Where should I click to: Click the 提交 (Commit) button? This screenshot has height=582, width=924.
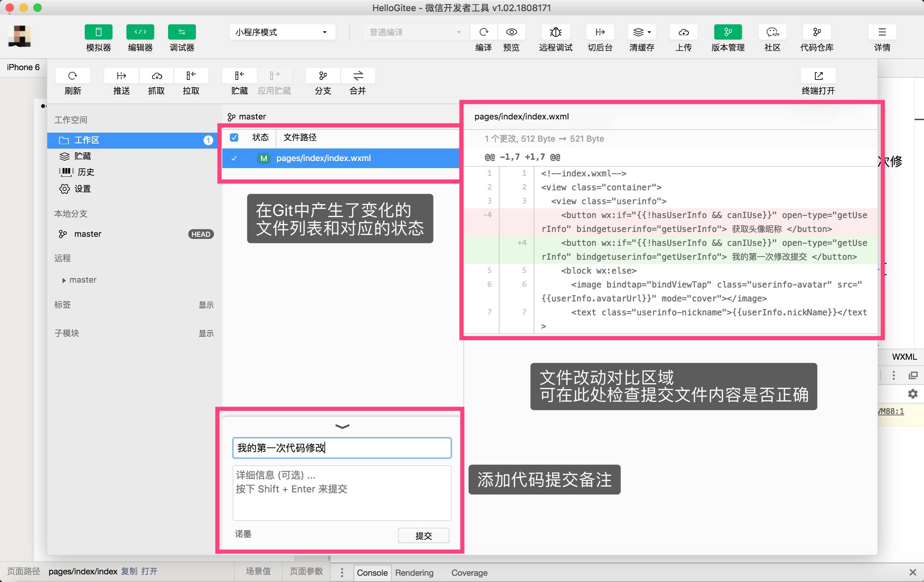point(424,536)
